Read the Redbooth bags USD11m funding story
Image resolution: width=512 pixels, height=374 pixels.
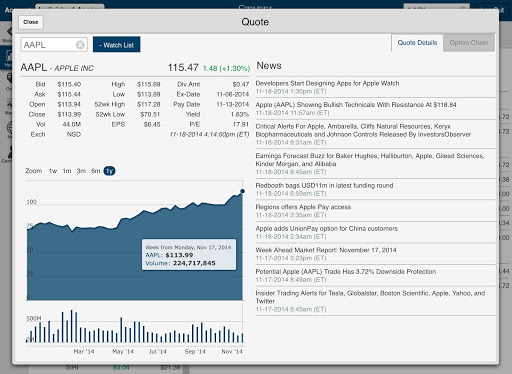click(x=324, y=185)
